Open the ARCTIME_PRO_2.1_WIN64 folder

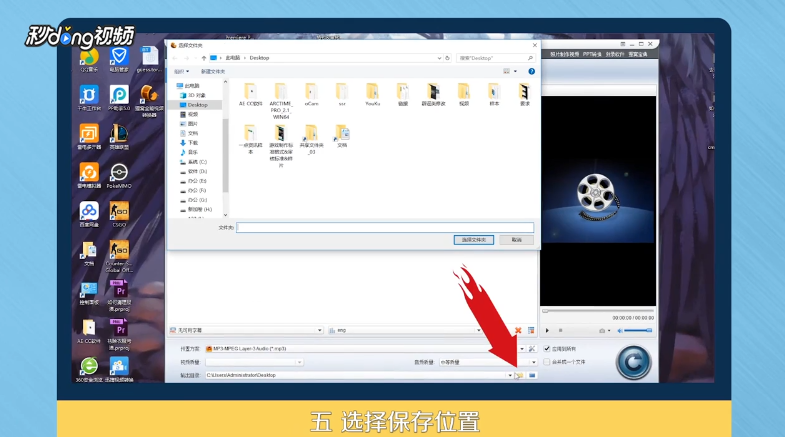point(280,101)
